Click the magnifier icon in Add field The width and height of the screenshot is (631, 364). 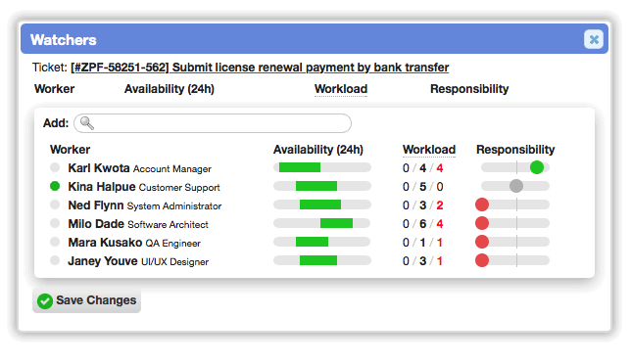[86, 123]
